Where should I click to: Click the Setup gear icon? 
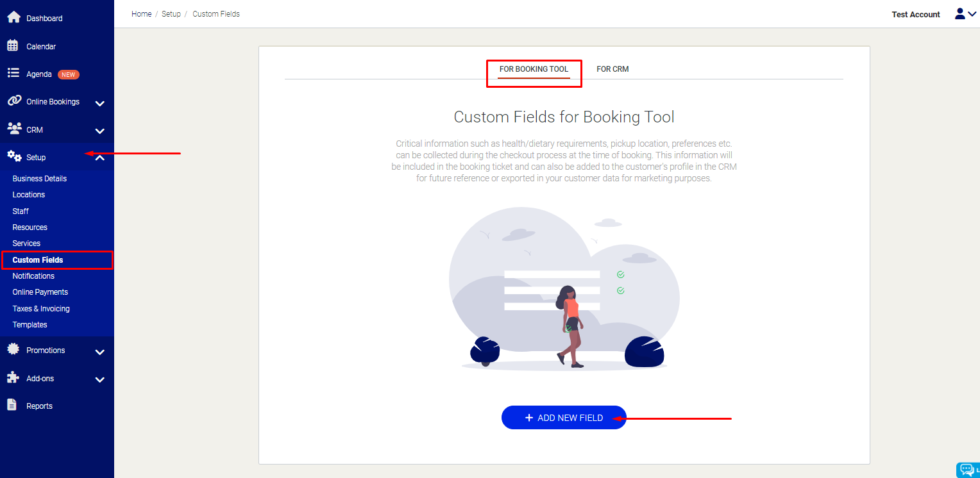(13, 156)
